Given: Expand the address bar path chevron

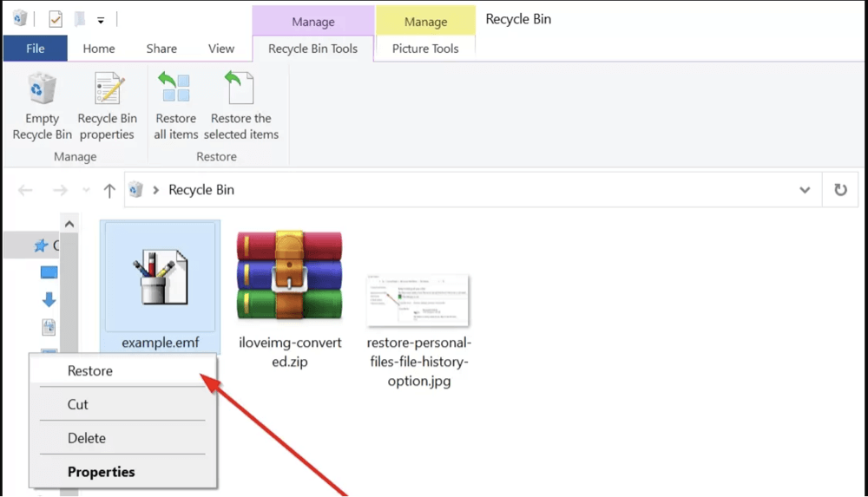Looking at the screenshot, I should [x=156, y=190].
